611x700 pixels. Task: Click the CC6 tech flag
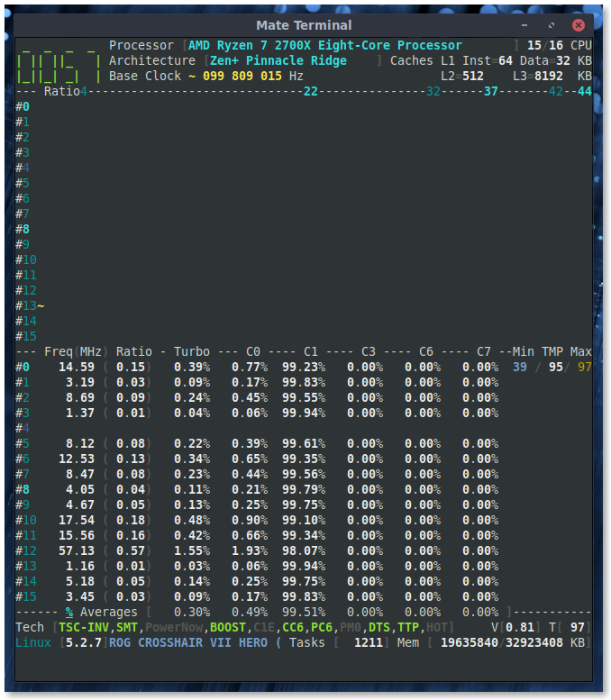point(293,627)
